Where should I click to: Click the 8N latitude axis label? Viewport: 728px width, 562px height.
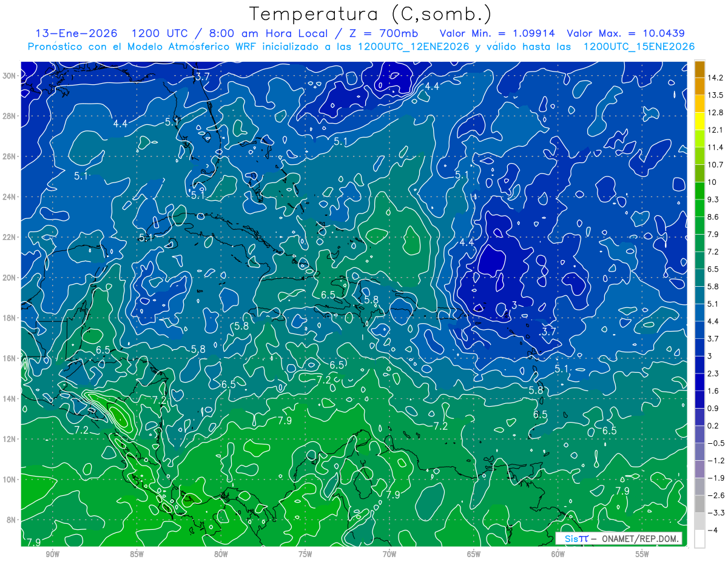click(x=12, y=520)
